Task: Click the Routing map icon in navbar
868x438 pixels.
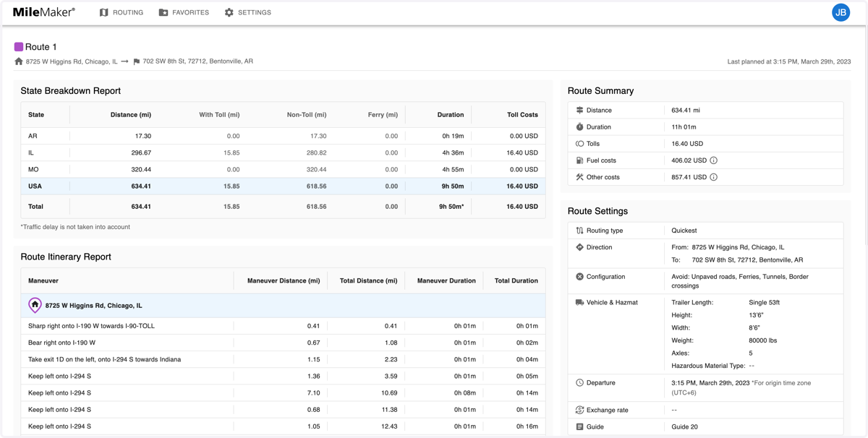Action: (103, 12)
